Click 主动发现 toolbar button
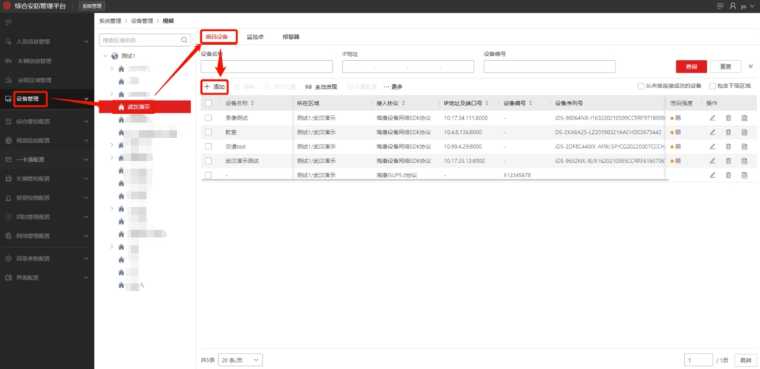Image resolution: width=760 pixels, height=369 pixels. (321, 87)
